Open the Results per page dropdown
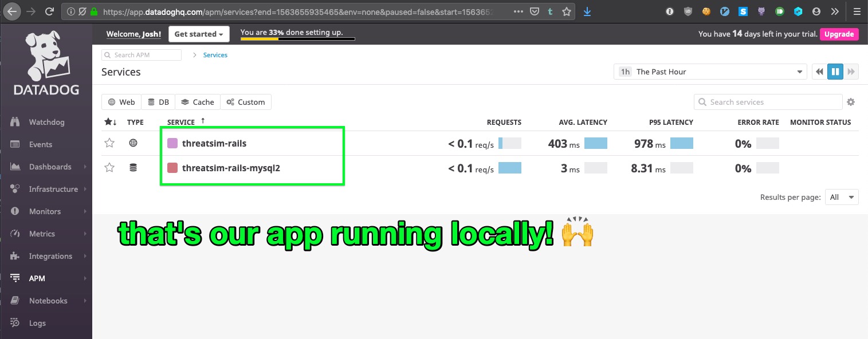The image size is (868, 339). [842, 197]
